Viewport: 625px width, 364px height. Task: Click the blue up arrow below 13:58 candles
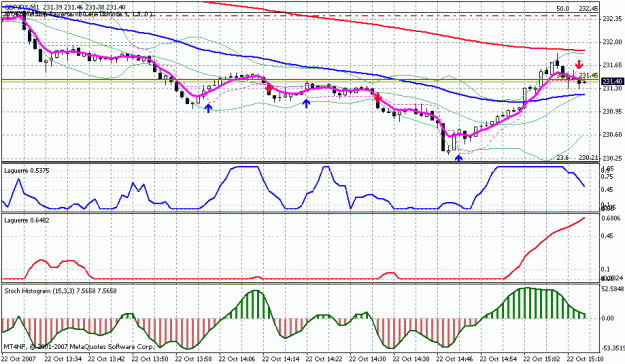click(208, 108)
